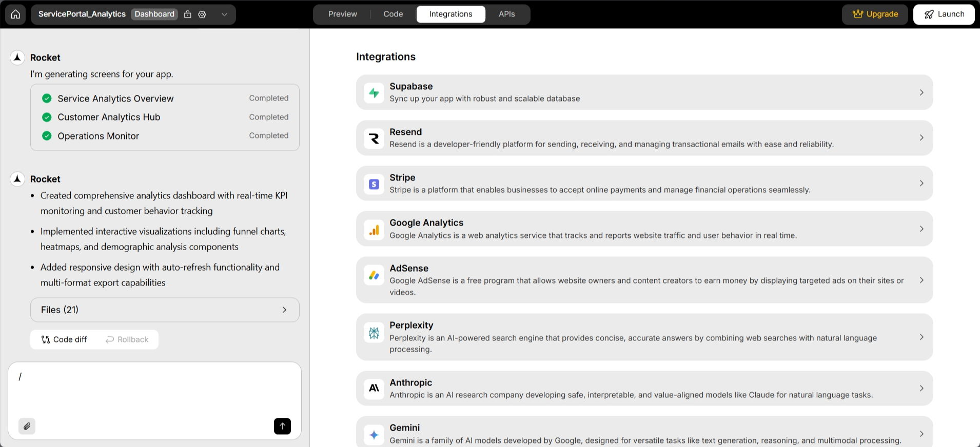The image size is (980, 447).
Task: Expand the Supabase integration chevron
Action: pyautogui.click(x=922, y=93)
